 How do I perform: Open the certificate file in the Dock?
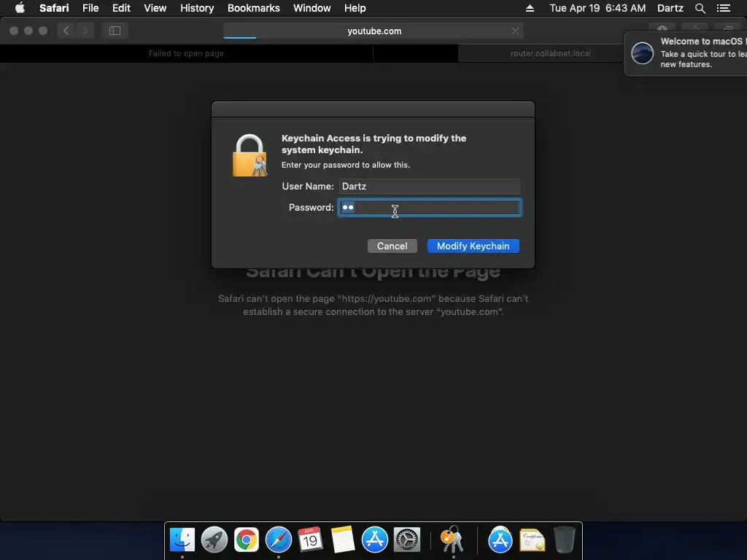532,540
